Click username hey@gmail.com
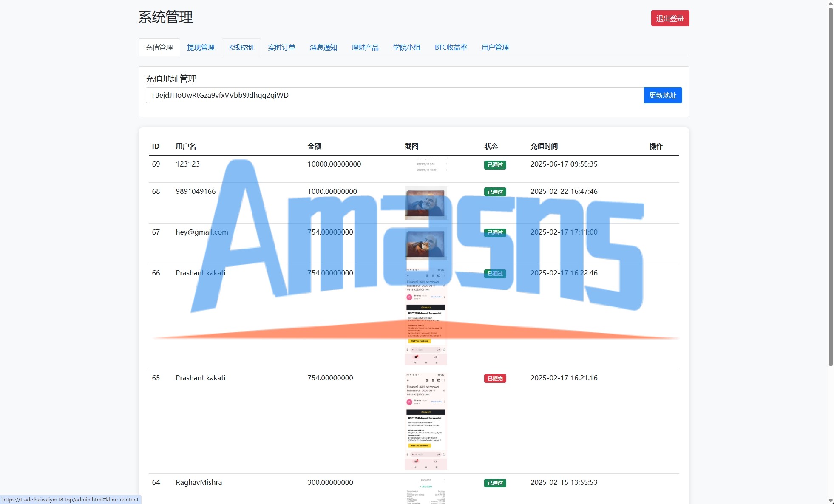The height and width of the screenshot is (504, 834). coord(202,232)
